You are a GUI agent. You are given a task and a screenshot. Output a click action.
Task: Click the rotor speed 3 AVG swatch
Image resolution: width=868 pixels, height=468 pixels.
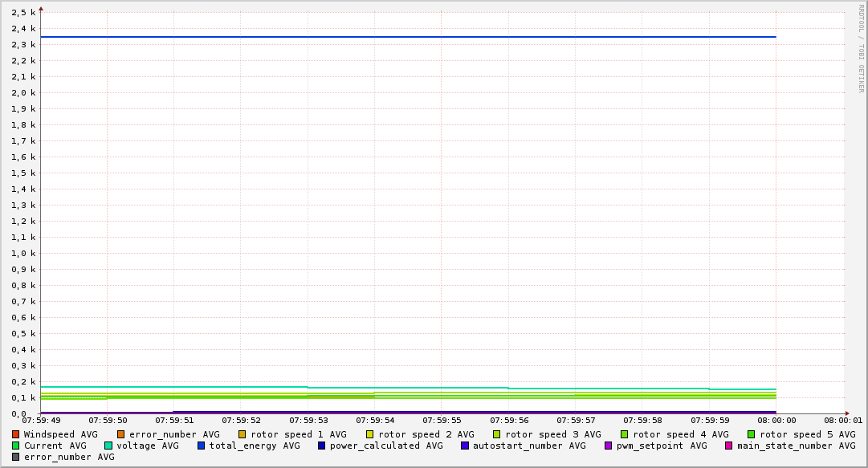[497, 434]
